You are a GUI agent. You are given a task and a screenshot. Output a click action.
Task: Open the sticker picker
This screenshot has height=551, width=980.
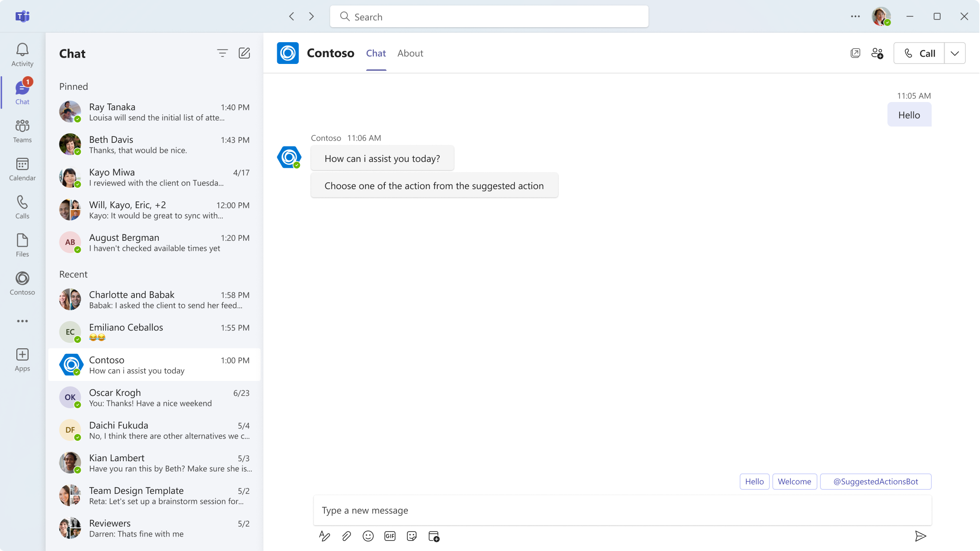point(412,536)
